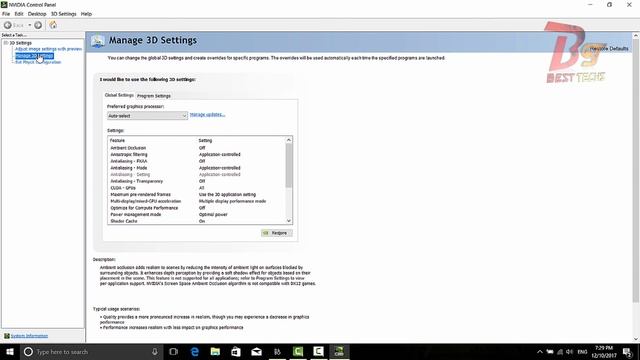This screenshot has height=360, width=640.
Task: Select Set PhysX Configuration in the task tree
Action: 38,62
